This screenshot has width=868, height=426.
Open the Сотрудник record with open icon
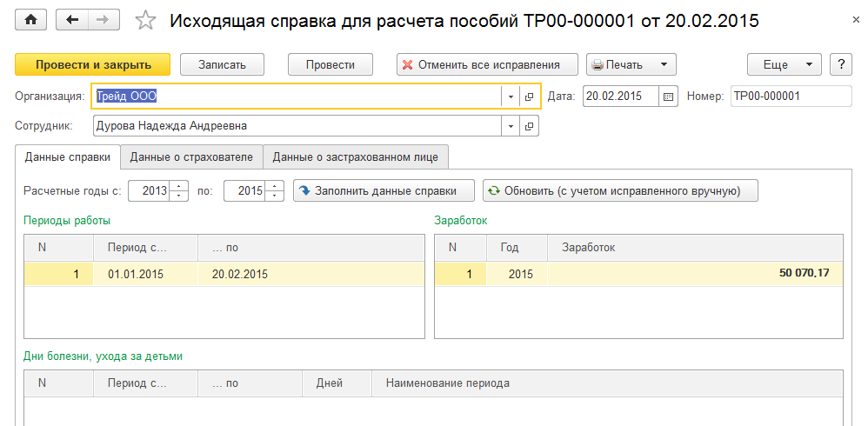click(529, 126)
